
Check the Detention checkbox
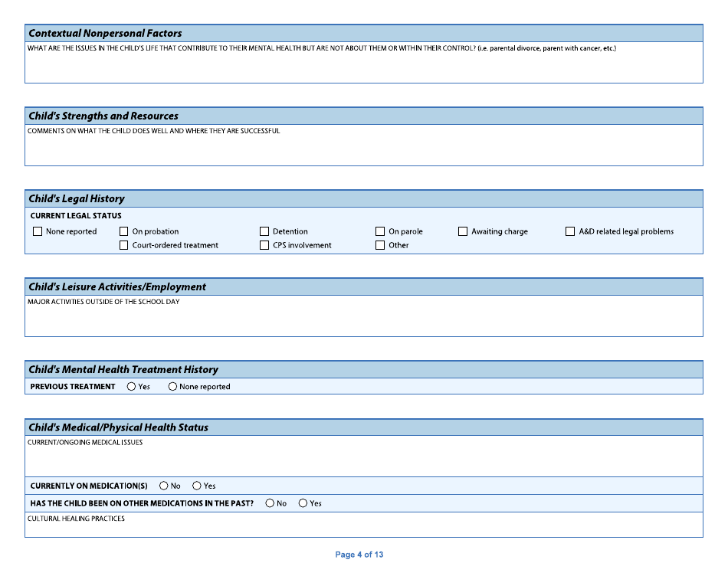(264, 231)
